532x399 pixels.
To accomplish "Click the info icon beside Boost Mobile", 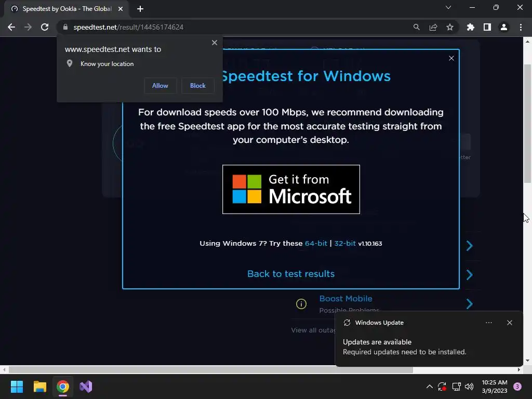I will point(301,304).
